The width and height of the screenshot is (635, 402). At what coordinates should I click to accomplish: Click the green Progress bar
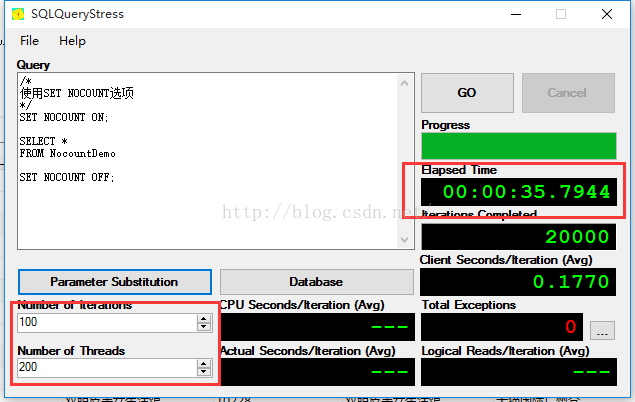[x=519, y=146]
